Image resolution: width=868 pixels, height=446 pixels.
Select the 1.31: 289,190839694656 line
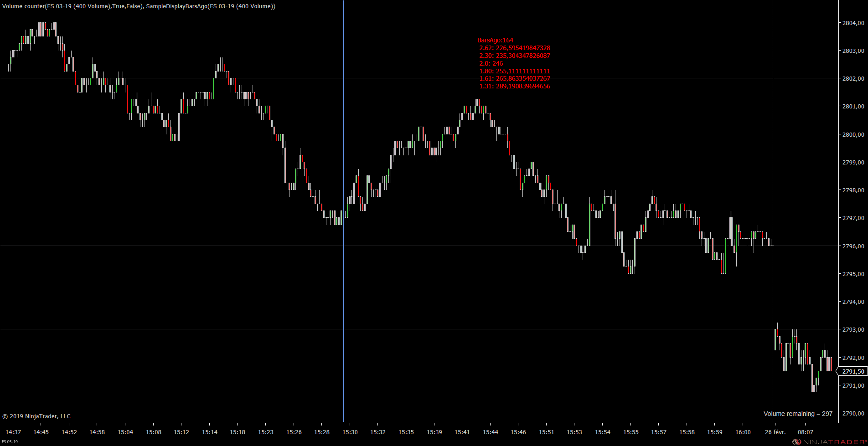[x=515, y=86]
